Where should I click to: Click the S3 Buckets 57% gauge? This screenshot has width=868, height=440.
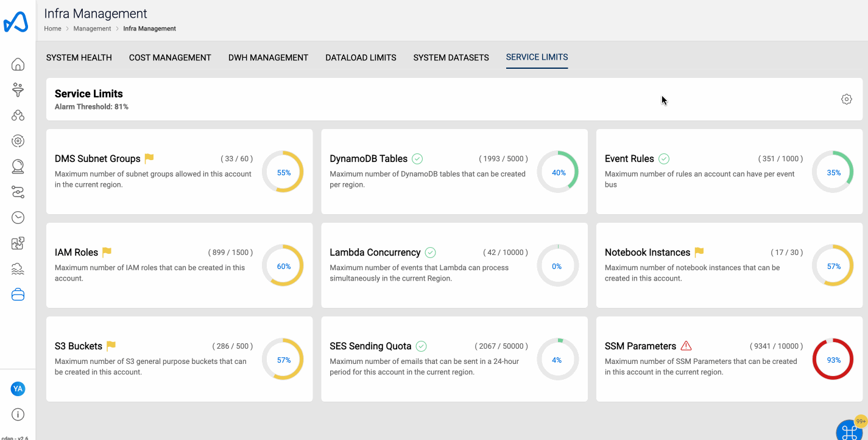coord(283,360)
